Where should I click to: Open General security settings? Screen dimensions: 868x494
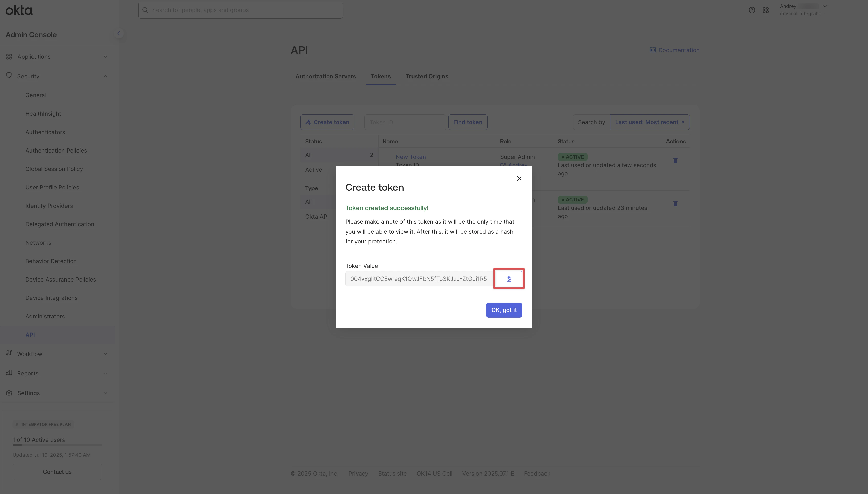tap(36, 95)
